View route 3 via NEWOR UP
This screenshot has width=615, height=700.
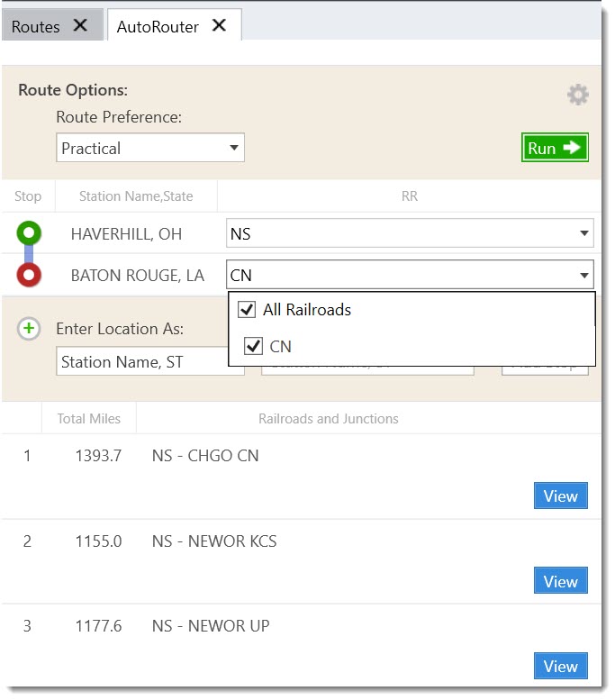[x=560, y=667]
